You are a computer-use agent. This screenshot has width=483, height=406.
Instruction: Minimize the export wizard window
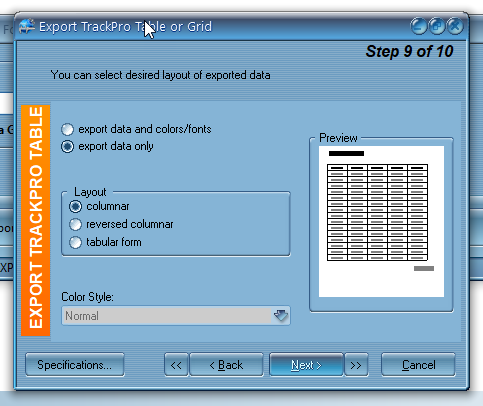419,26
